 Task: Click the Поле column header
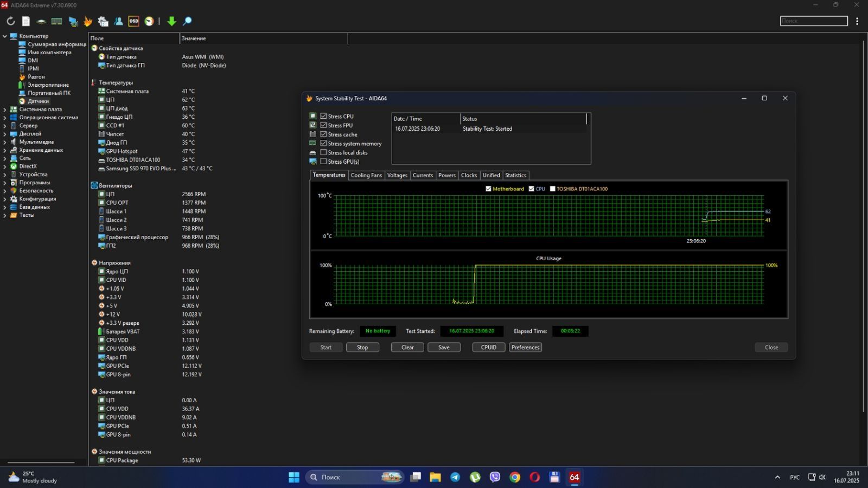coord(134,38)
